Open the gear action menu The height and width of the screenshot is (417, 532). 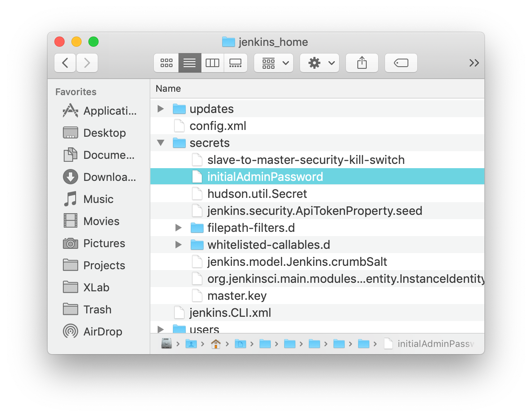[320, 63]
